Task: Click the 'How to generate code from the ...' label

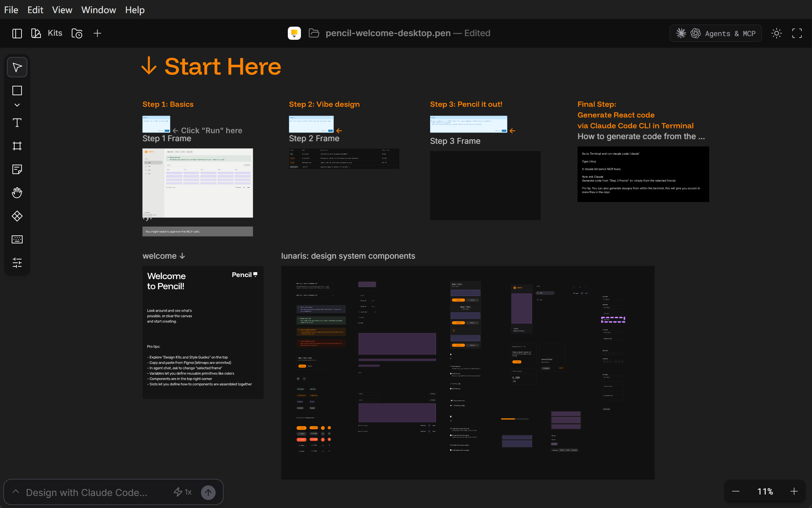Action: pos(641,136)
